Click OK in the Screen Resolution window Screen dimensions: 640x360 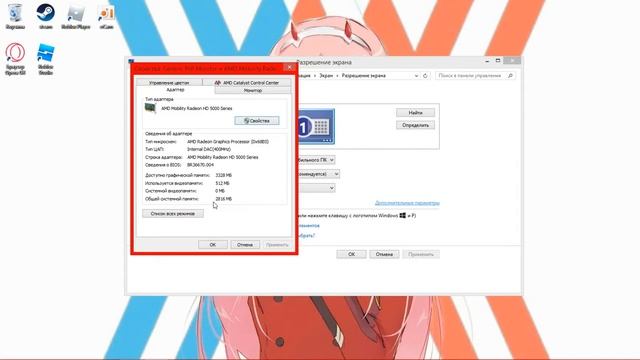[x=351, y=254]
